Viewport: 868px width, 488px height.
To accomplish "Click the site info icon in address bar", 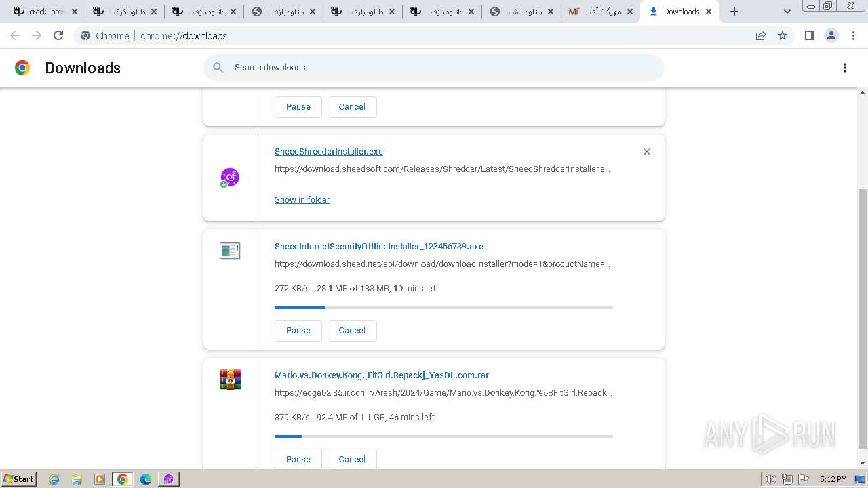I will tap(85, 35).
